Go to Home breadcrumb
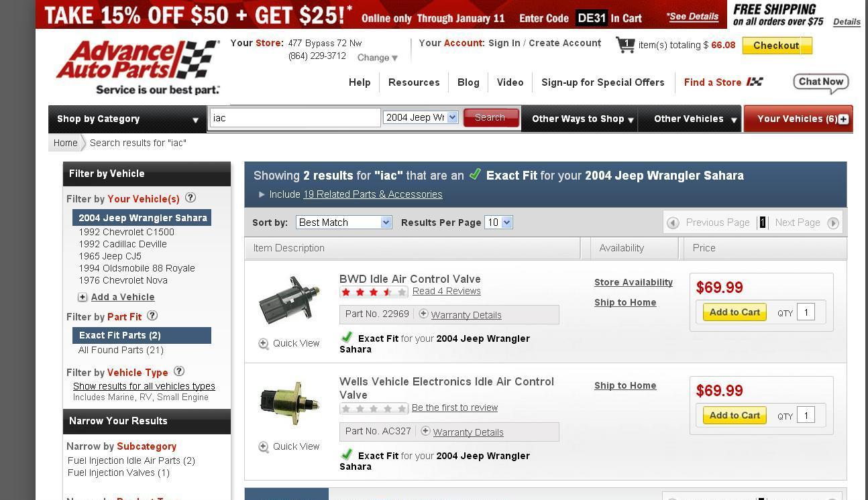 [66, 143]
